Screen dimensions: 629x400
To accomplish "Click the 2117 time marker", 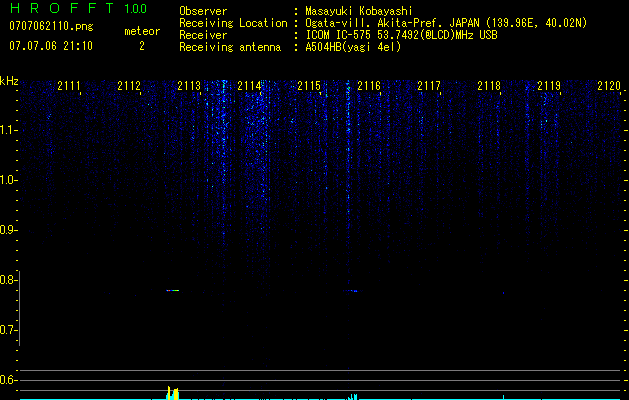I will click(429, 86).
